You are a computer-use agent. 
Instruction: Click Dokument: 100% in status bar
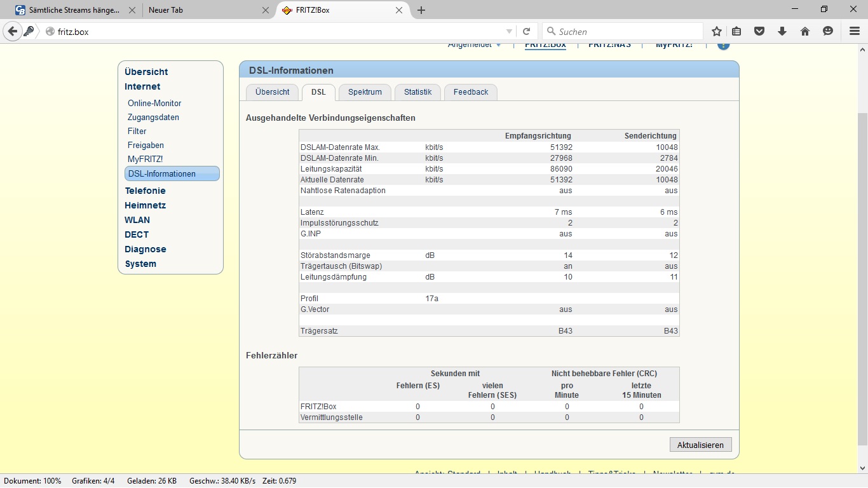point(32,481)
